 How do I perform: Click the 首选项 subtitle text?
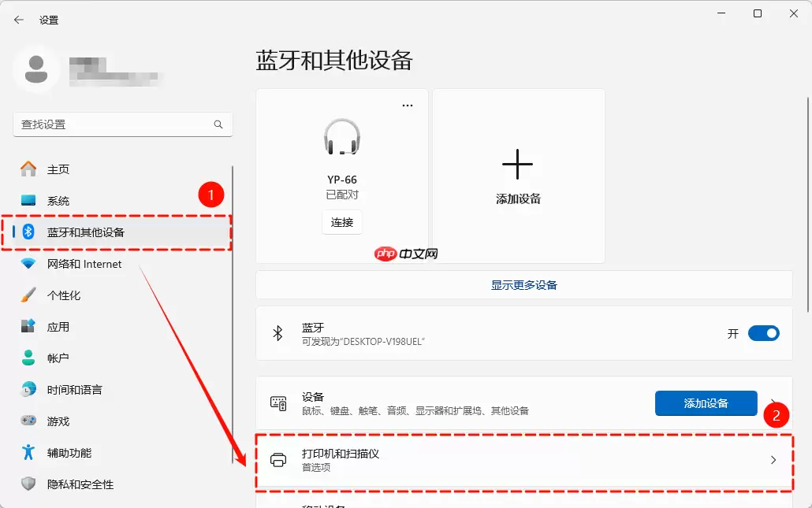tap(316, 467)
